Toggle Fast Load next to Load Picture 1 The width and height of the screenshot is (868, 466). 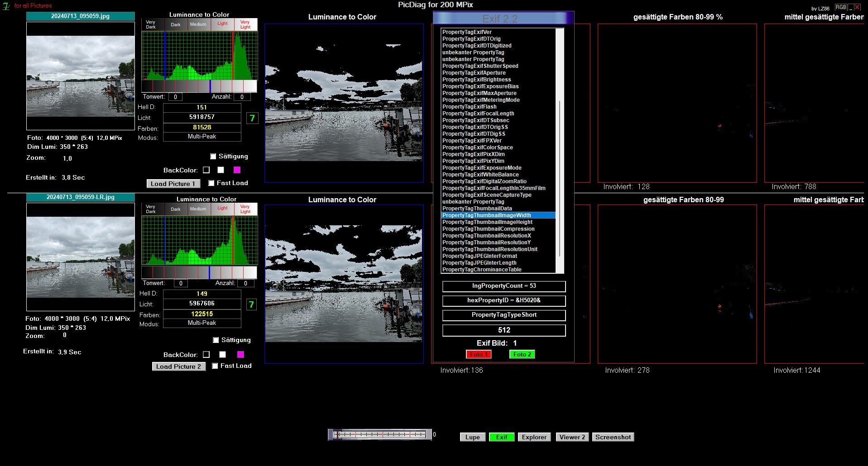pyautogui.click(x=211, y=183)
